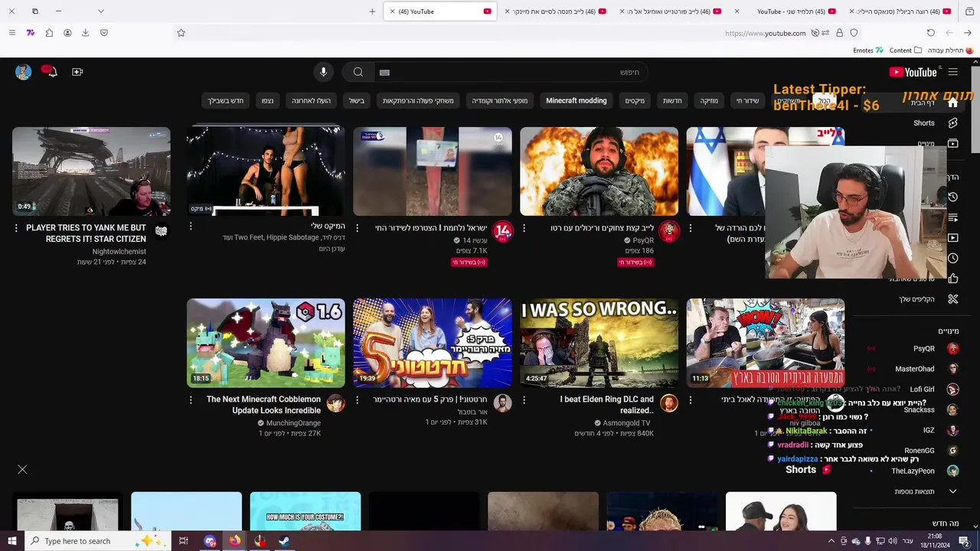Viewport: 980px width, 551px height.
Task: Select the "מיקסים" filter chip
Action: 635,100
